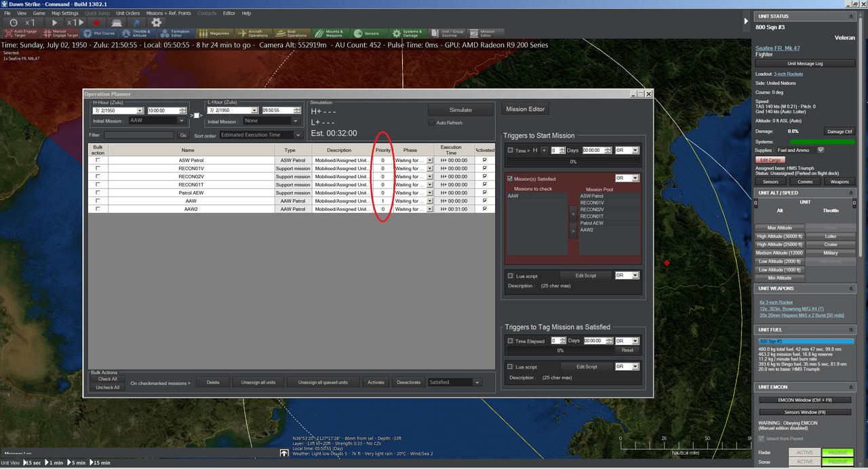The image size is (868, 469).
Task: Tick bulk action checkbox for RECON01V
Action: [98, 169]
